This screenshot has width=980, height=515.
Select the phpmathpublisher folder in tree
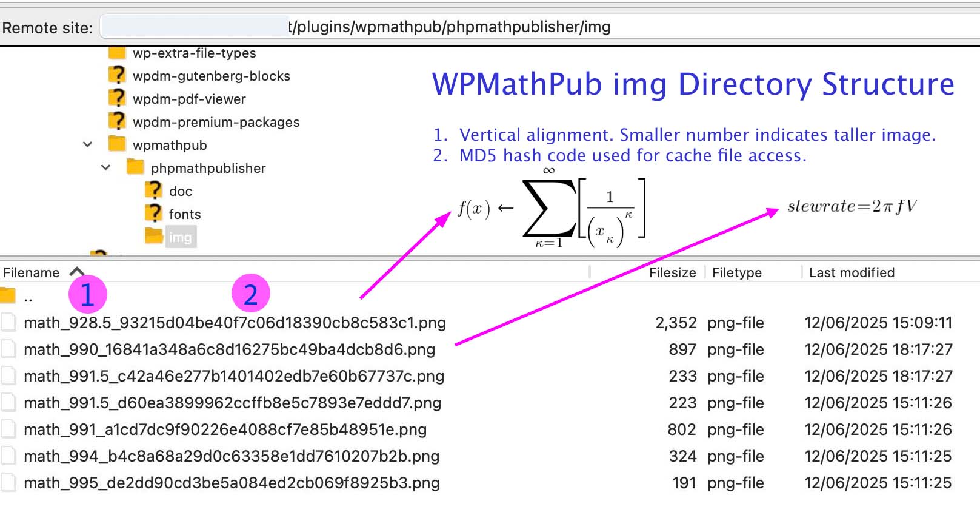coord(208,168)
